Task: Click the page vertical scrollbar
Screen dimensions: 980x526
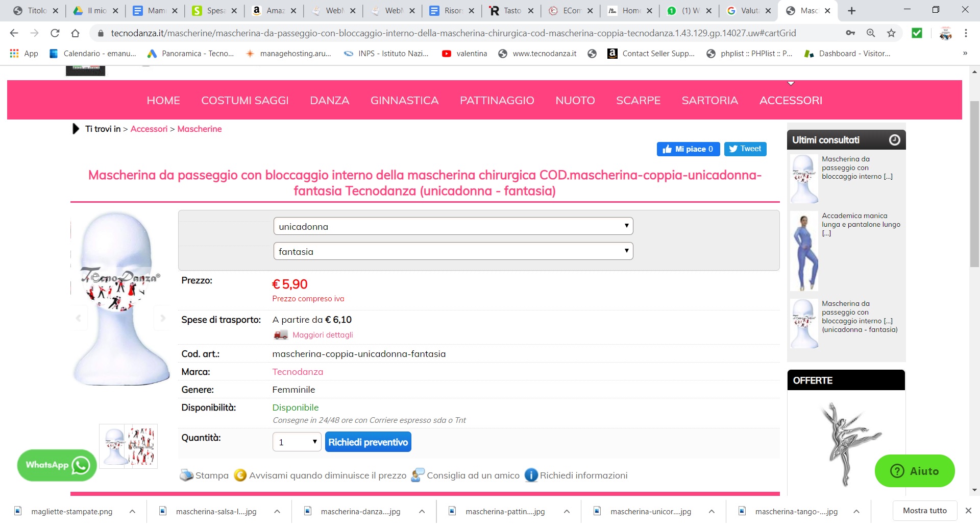Action: [x=974, y=184]
